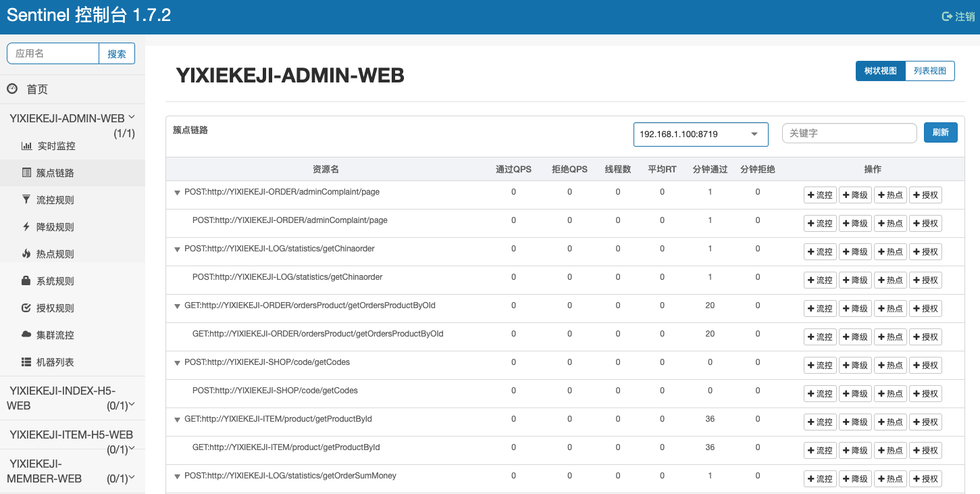Click the 簇点链路 list icon
The height and width of the screenshot is (494, 980).
point(26,173)
